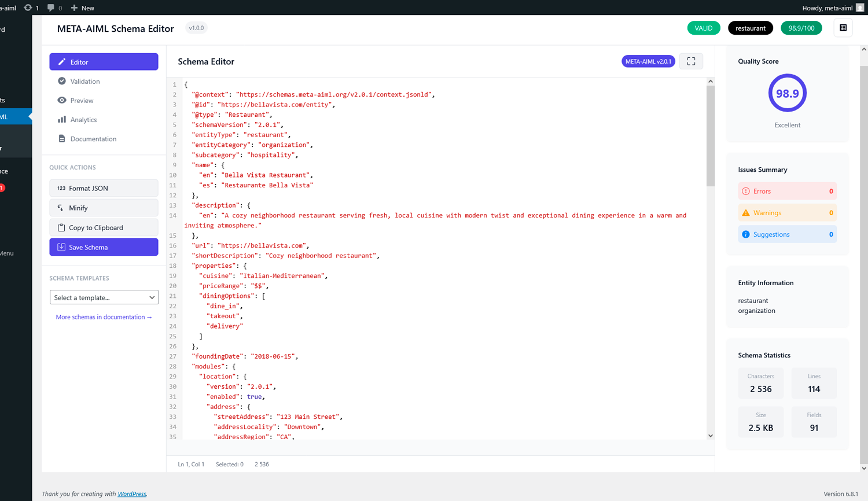Click the Warnings summary row
The height and width of the screenshot is (501, 868).
(788, 213)
